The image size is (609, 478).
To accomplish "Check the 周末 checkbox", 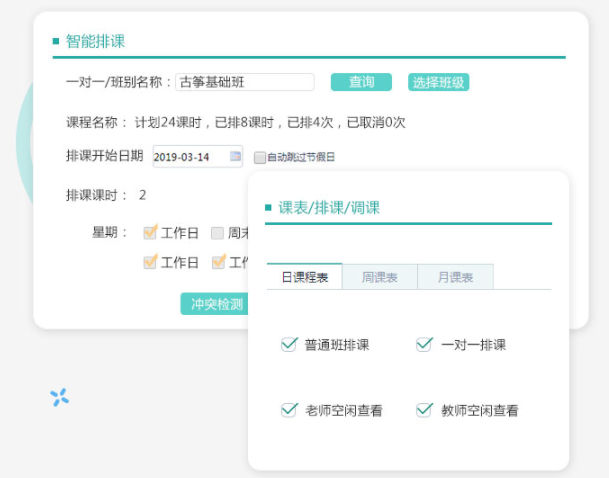I will point(217,233).
